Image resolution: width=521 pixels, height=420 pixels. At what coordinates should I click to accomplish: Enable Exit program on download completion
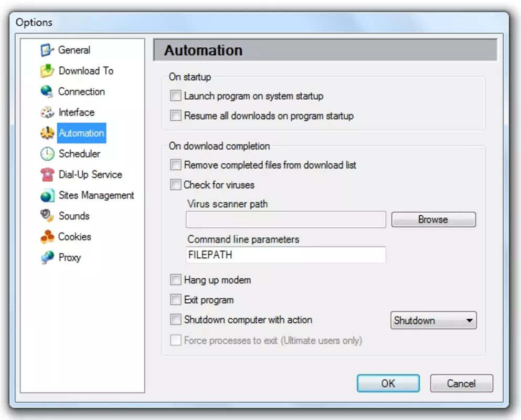click(x=176, y=300)
